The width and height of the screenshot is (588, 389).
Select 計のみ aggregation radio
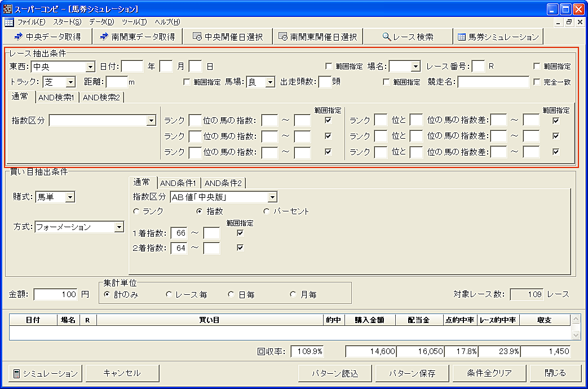pos(107,294)
